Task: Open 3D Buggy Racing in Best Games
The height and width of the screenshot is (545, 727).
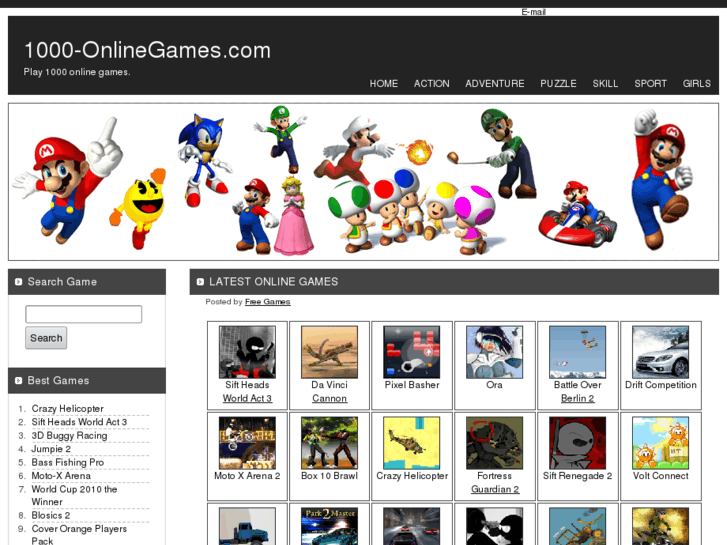Action: point(69,436)
